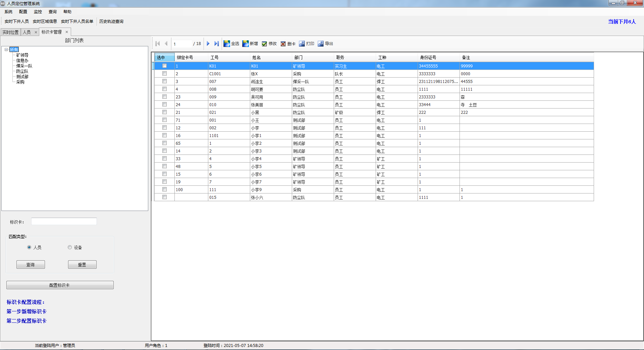Open the 配置 menu
Image resolution: width=644 pixels, height=350 pixels.
[23, 12]
